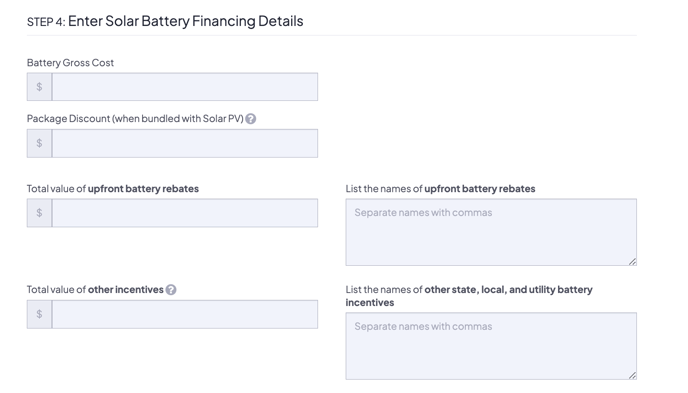Click the dollar prefix of other incentives value
688x393 pixels.
coord(39,314)
